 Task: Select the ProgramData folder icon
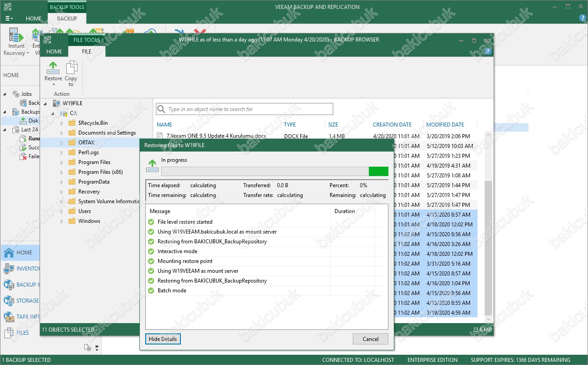72,182
